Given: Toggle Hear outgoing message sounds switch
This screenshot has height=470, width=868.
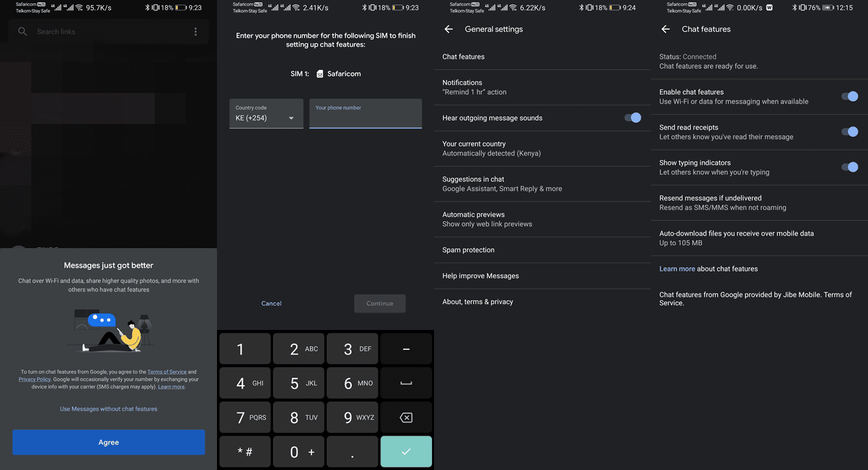Looking at the screenshot, I should click(x=632, y=117).
